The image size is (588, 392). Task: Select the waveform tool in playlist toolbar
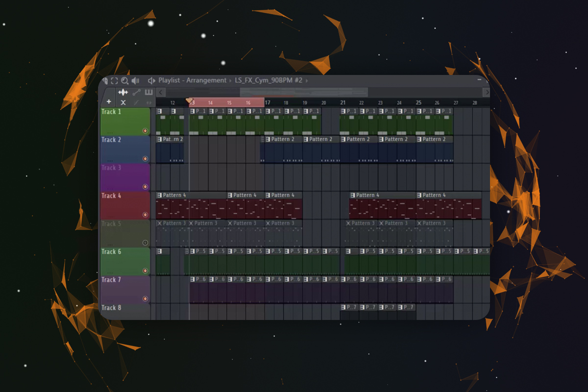point(123,92)
